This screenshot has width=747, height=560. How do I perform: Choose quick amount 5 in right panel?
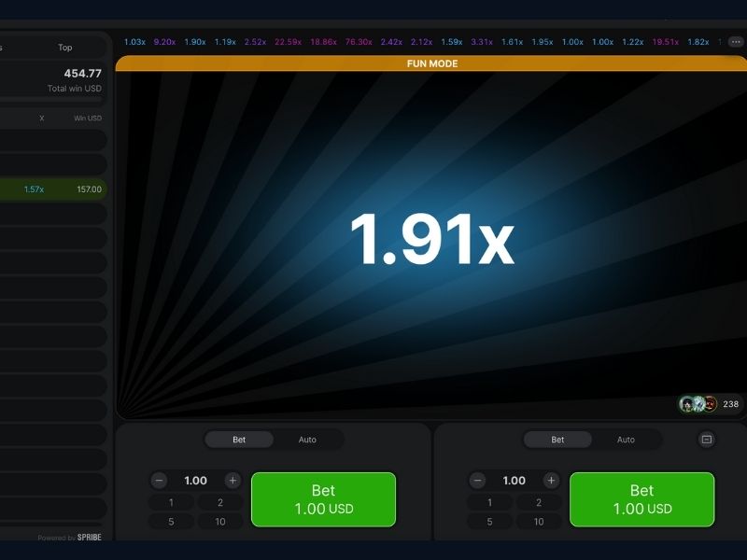pos(489,522)
